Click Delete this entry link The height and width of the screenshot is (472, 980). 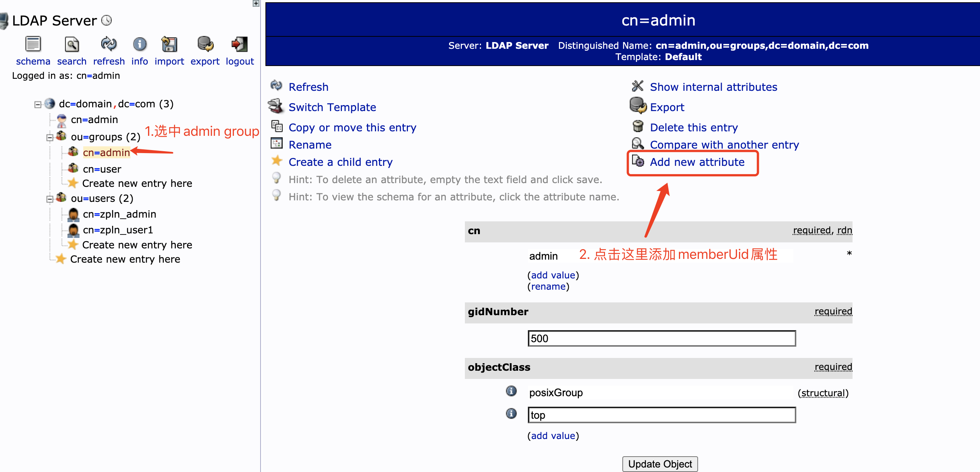coord(694,128)
